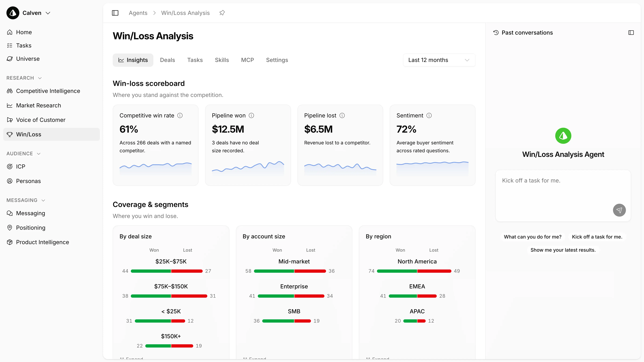Viewport: 644px width, 362px height.
Task: Switch to the Skills tab
Action: coord(222,60)
